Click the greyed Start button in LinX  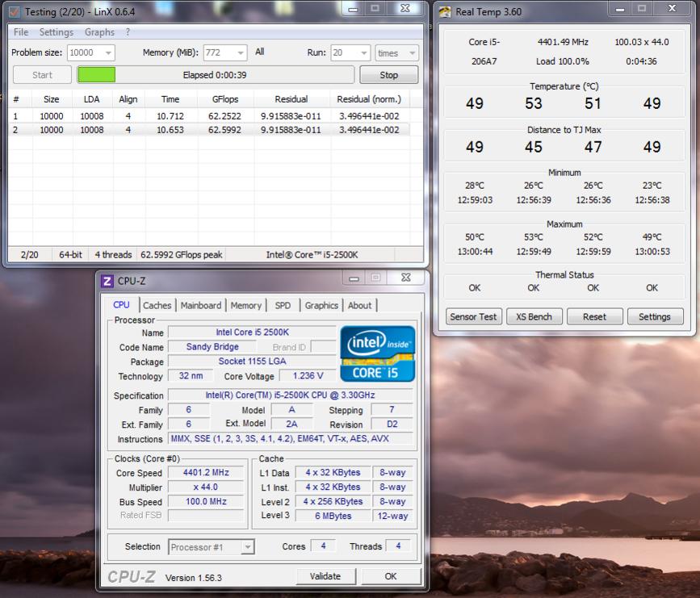(43, 75)
